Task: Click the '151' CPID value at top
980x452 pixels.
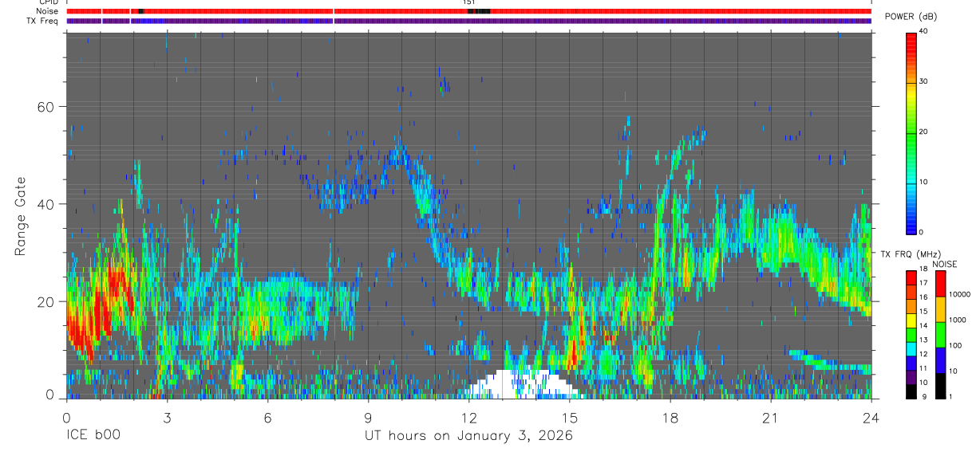Action: [468, 2]
